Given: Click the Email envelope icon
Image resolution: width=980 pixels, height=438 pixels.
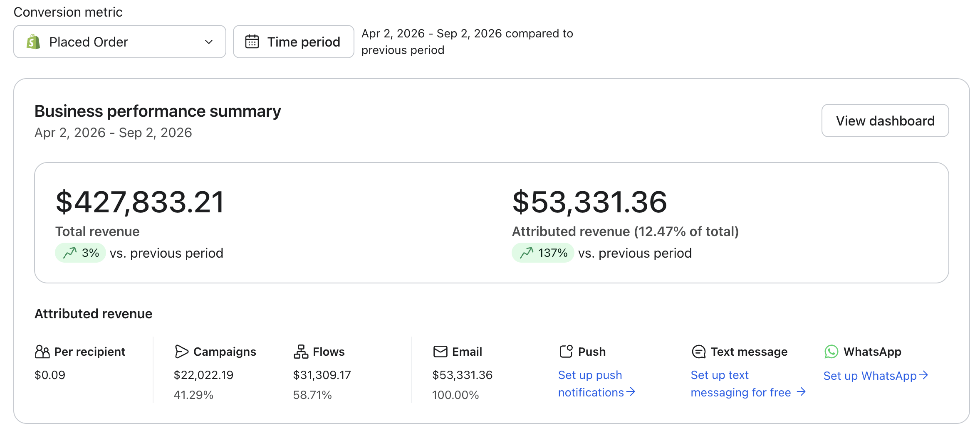Looking at the screenshot, I should 440,352.
